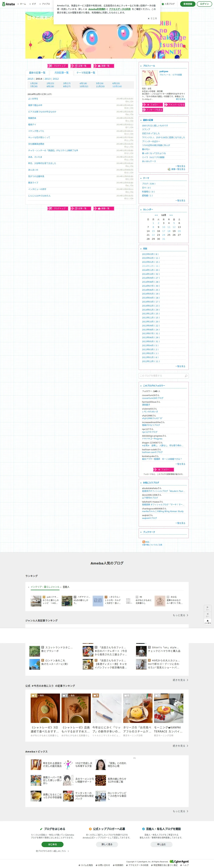Viewport: 214px width, 868px height.
Task: Switch to the 月別記事一覧 tab
Action: (61, 72)
